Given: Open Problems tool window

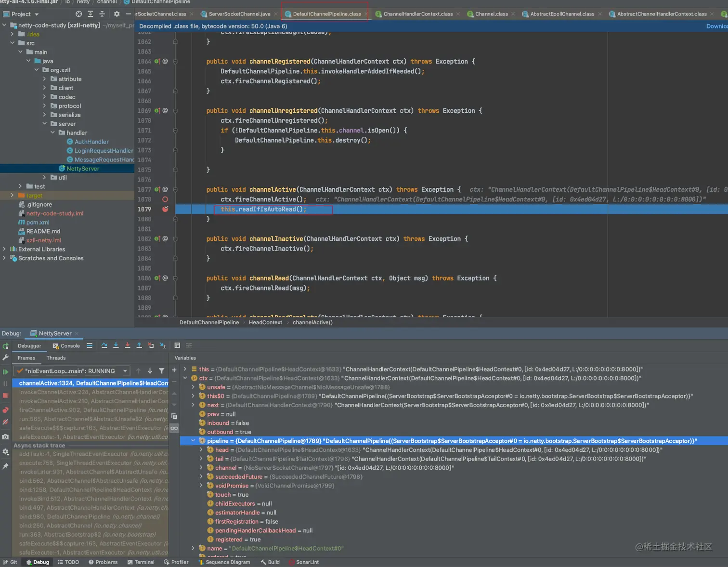Looking at the screenshot, I should coord(103,562).
